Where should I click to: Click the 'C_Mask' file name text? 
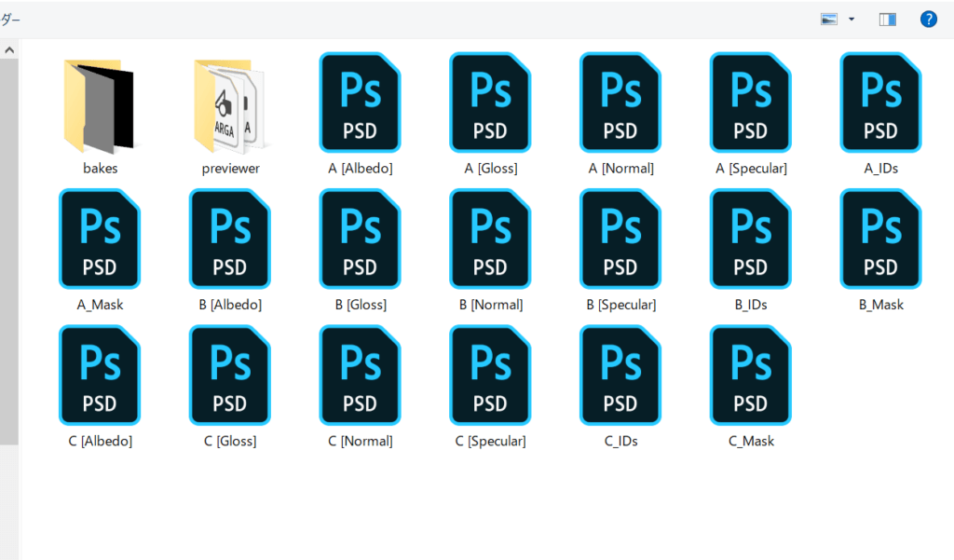click(752, 442)
